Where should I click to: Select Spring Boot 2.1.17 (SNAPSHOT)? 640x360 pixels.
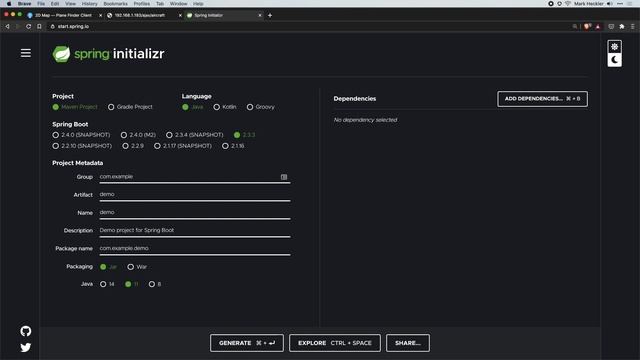point(157,146)
